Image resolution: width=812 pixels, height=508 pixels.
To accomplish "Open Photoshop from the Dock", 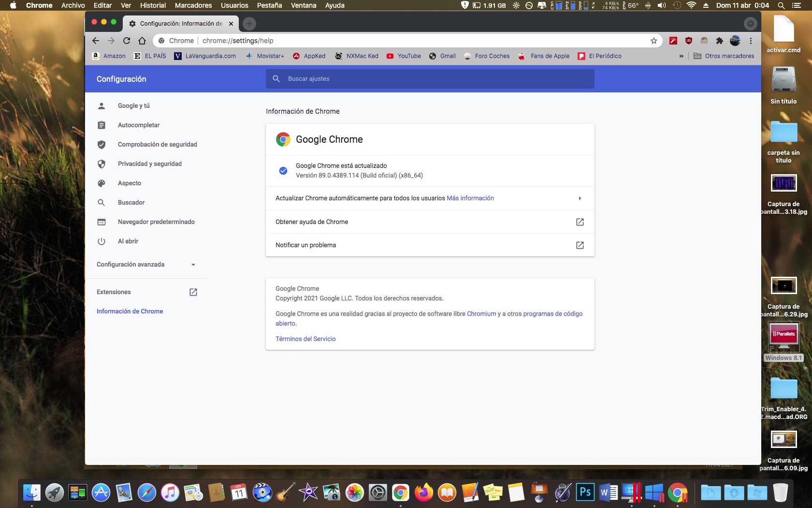I will pos(585,493).
